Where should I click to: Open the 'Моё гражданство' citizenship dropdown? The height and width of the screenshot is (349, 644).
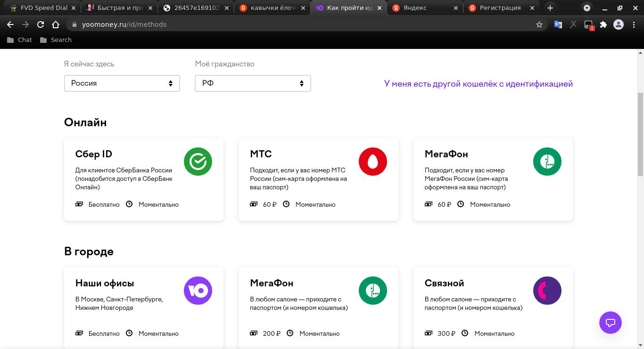click(x=253, y=83)
